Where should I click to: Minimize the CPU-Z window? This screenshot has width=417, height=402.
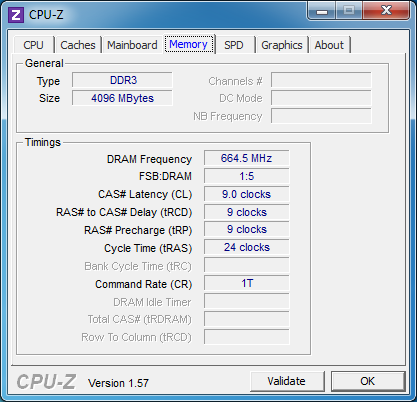321,11
